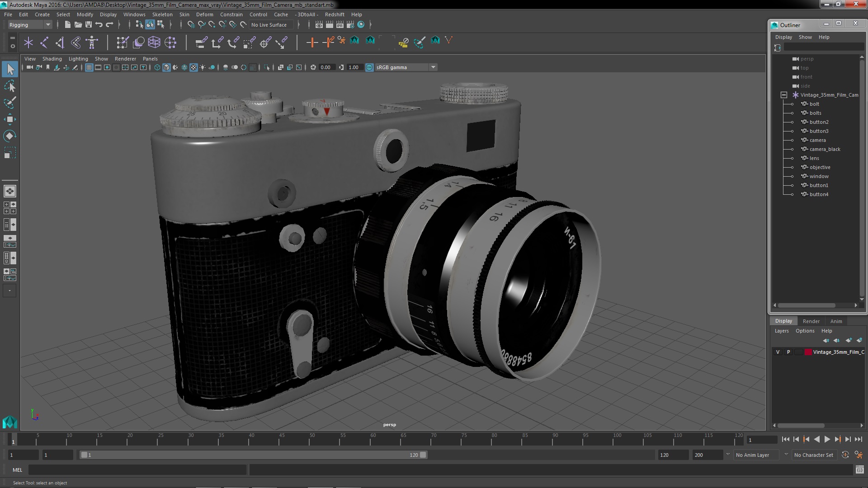Click the gamma value field 1.00
Screen dimensions: 868x488
pos(355,67)
